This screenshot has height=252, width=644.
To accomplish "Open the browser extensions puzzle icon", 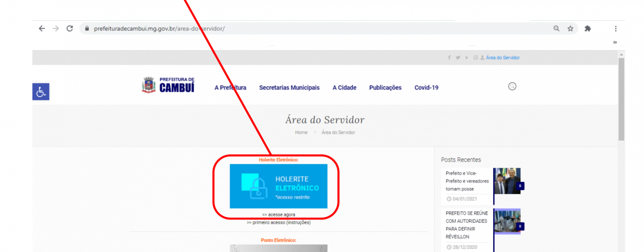I will pyautogui.click(x=588, y=29).
